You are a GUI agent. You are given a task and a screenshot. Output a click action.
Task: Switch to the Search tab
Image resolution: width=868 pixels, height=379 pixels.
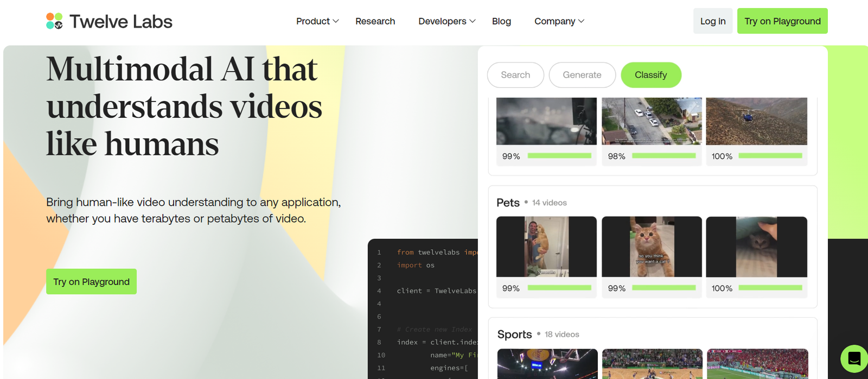pos(515,75)
